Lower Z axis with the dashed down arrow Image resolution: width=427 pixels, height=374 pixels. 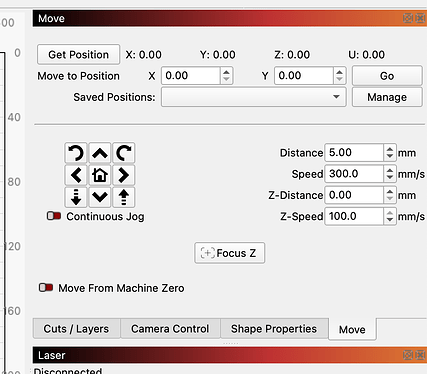click(76, 197)
